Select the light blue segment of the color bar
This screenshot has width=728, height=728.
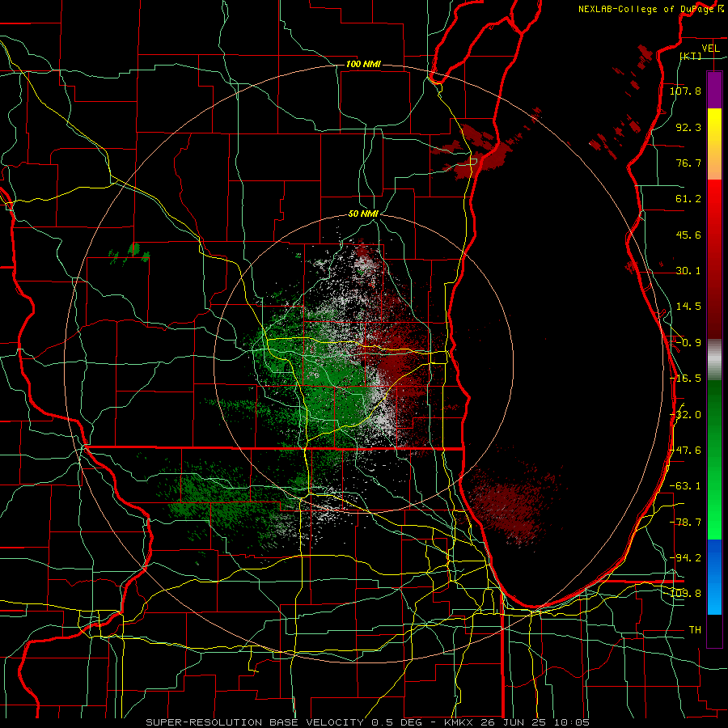(x=714, y=599)
